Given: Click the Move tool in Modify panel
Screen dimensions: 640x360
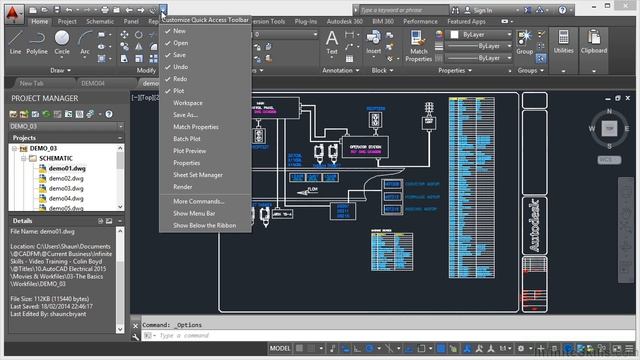Looking at the screenshot, I should [124, 35].
